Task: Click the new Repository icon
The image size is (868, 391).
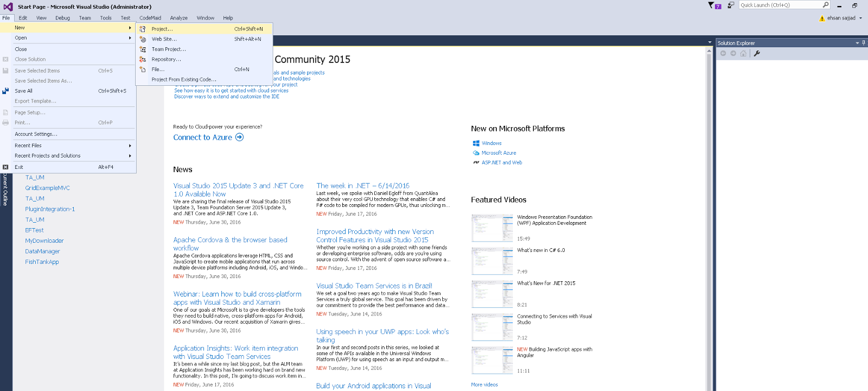Action: 143,59
